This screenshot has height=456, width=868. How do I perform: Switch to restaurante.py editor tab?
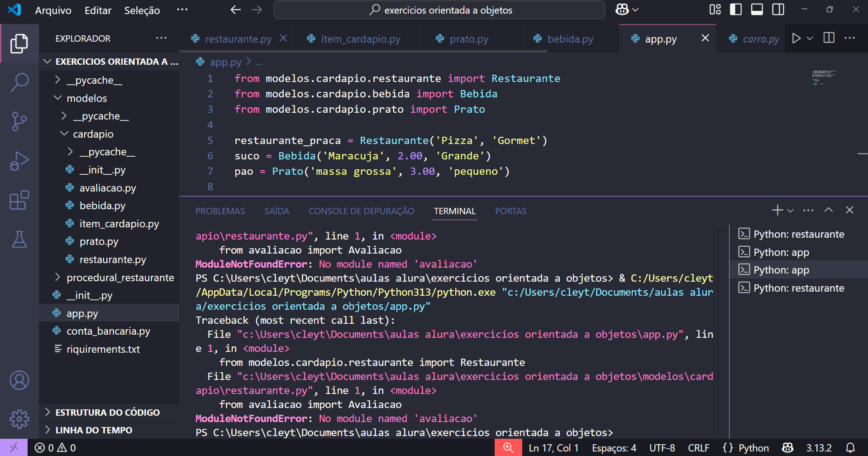[238, 39]
